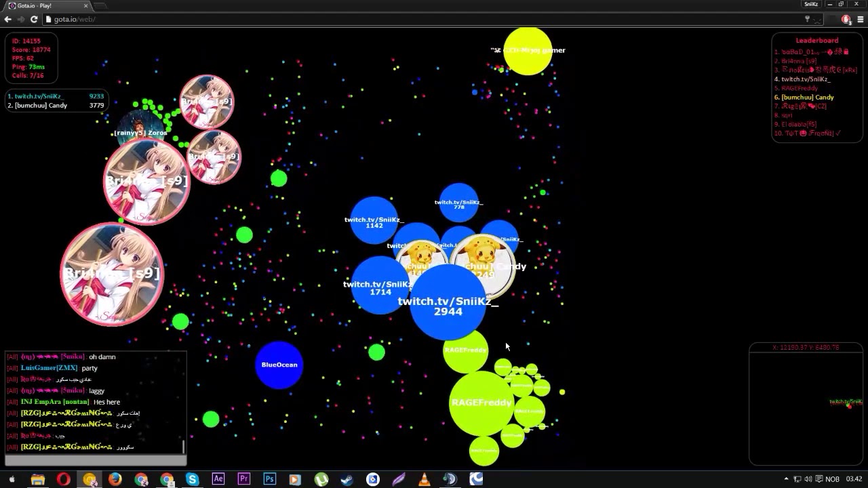Click the key icon in the address bar
This screenshot has height=488, width=868.
tap(807, 19)
